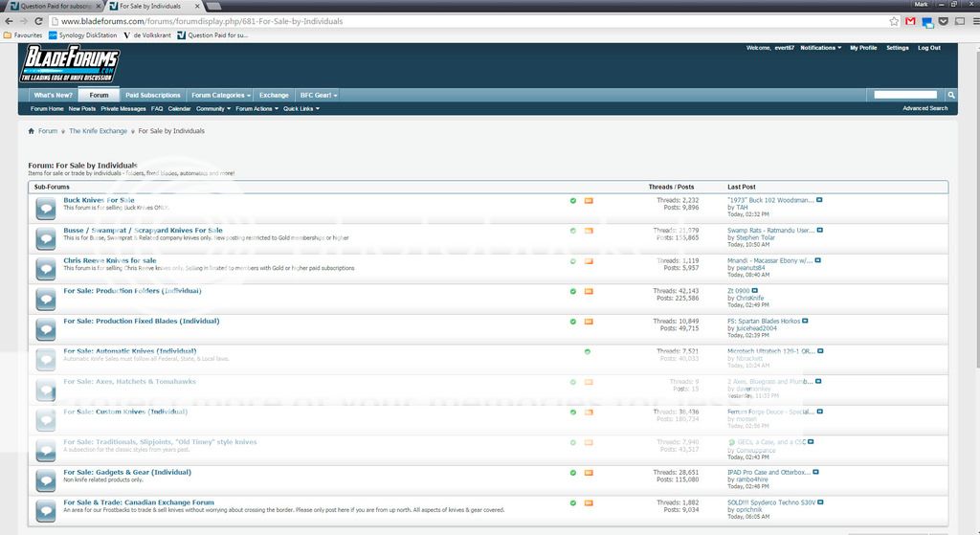Click green icon for Automatic Knives row

tap(587, 352)
